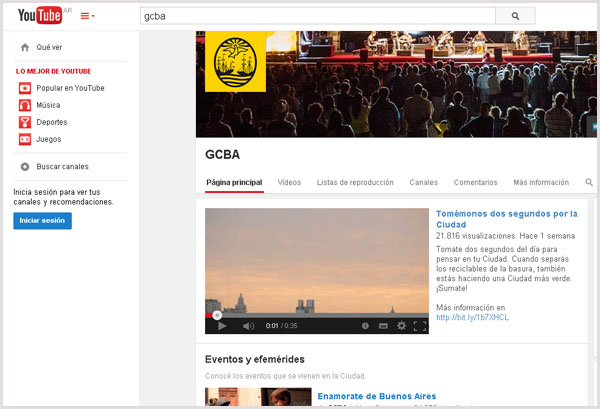The image size is (600, 409).
Task: Click the YouTube logo
Action: (x=40, y=15)
